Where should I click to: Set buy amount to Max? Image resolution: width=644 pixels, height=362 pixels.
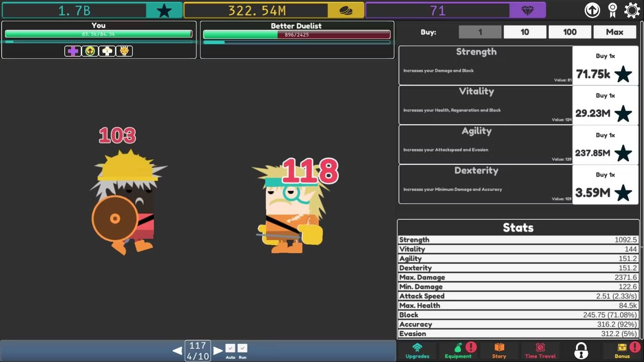coord(615,32)
